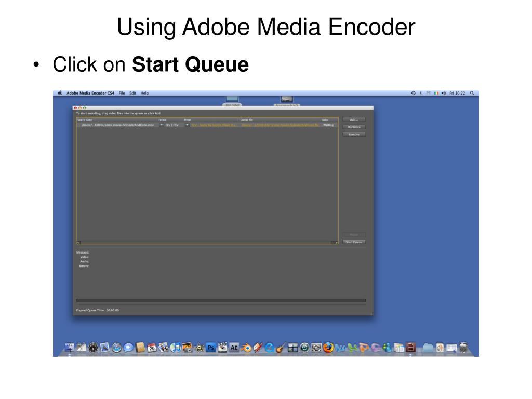The image size is (532, 399).
Task: Open Safari compass in the dock
Action: pos(116,348)
